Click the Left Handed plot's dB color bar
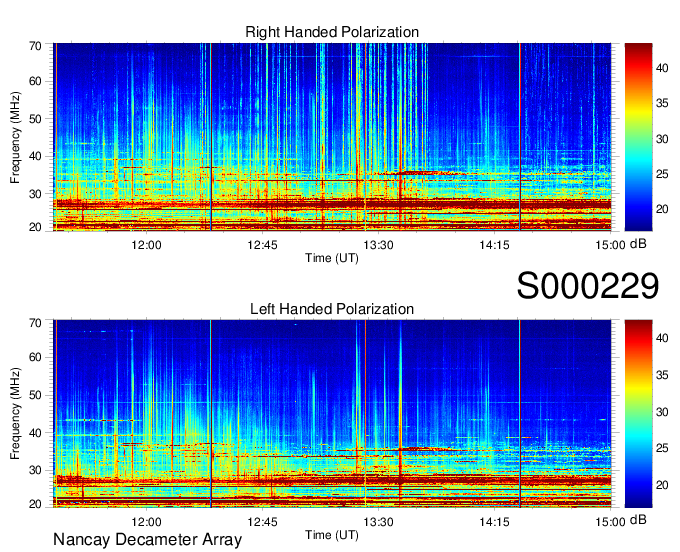This screenshot has height=552, width=680. [638, 414]
